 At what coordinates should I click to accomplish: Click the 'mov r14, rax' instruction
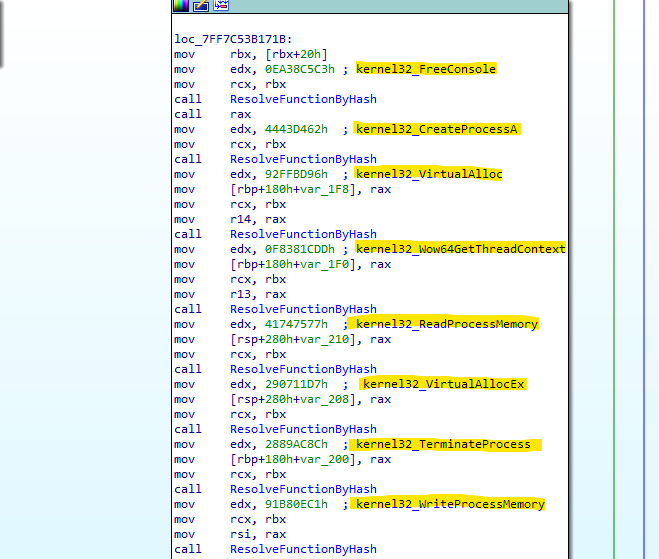coord(230,219)
